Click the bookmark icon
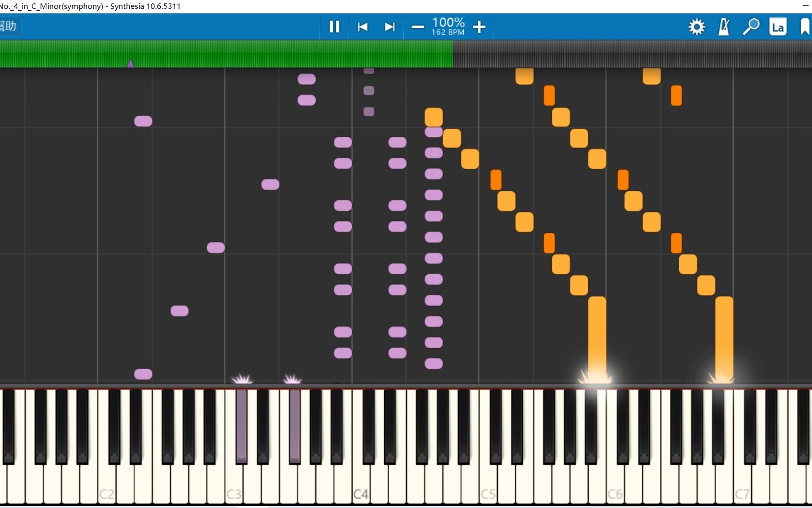 (x=805, y=27)
